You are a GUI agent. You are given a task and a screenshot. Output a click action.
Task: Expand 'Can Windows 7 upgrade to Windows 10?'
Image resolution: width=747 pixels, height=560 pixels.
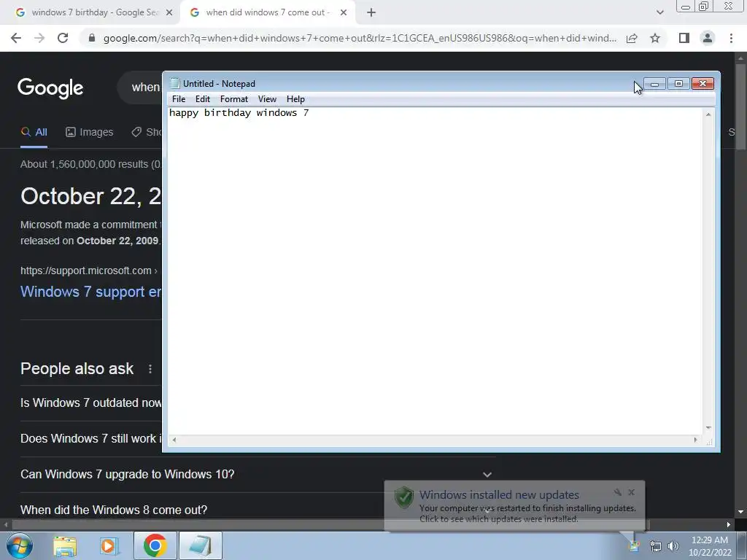258,474
